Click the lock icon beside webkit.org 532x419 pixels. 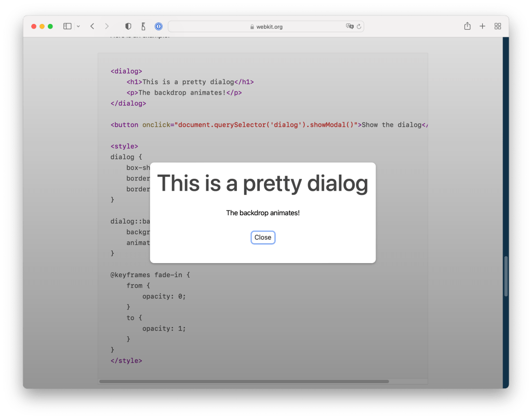coord(252,27)
